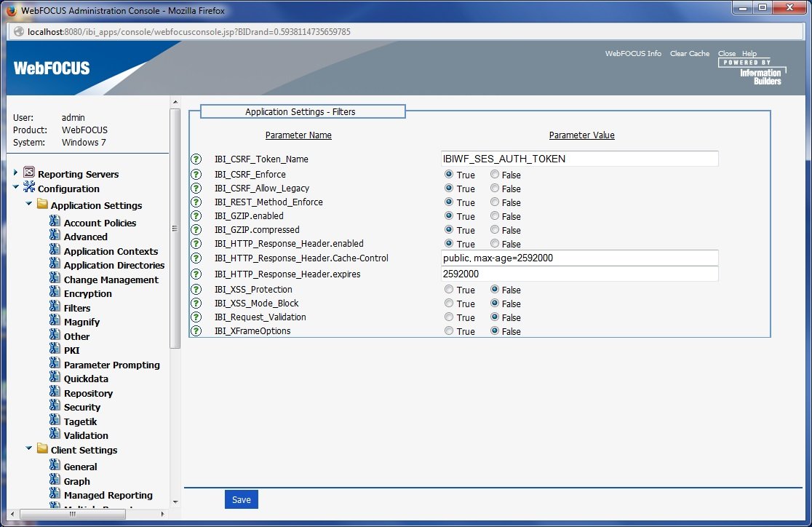Edit the IBI_CSRF_Token_Name value field
Screen dimensions: 812x527
[579, 159]
